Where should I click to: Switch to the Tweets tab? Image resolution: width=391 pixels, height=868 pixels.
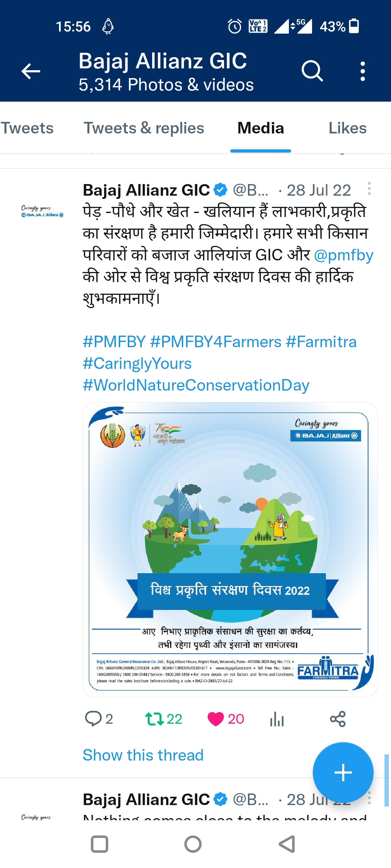[x=27, y=128]
